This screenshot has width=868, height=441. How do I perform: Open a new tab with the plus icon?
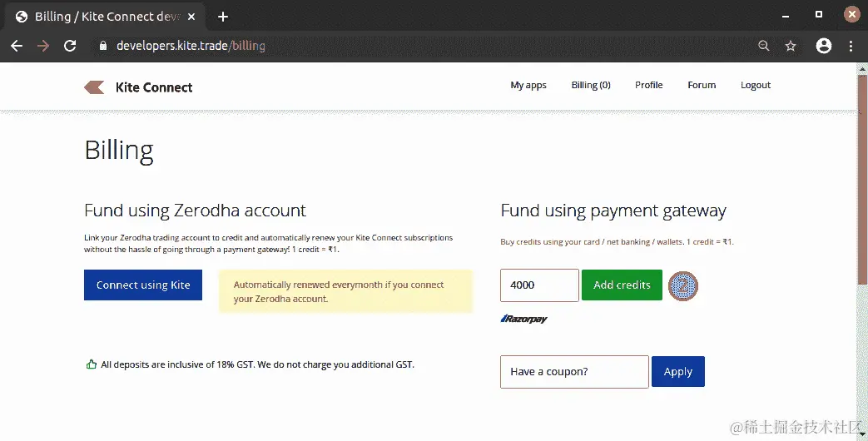pos(223,17)
